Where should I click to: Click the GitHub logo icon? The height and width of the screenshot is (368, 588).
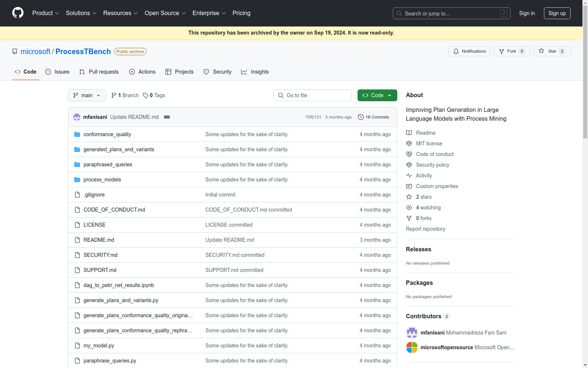point(18,13)
